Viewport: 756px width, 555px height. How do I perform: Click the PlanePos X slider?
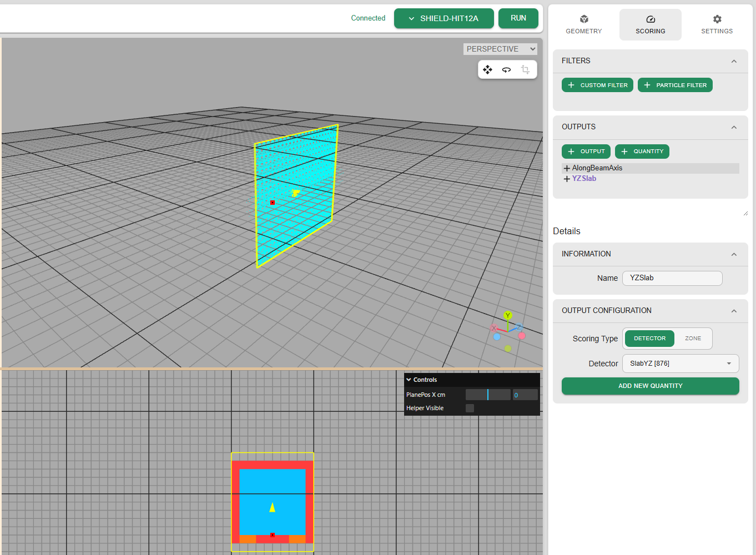488,395
